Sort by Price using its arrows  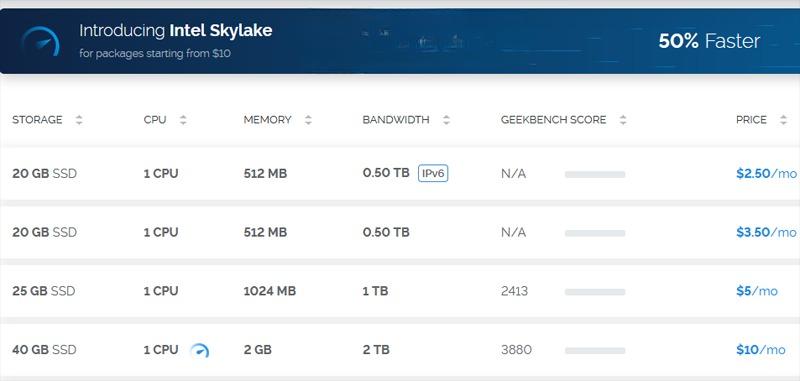(784, 120)
